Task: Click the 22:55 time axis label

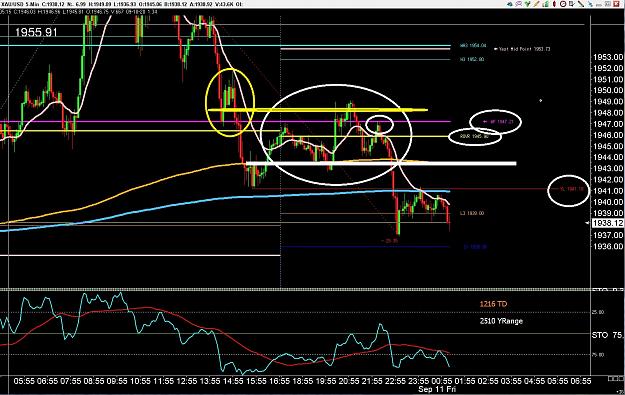Action: click(395, 381)
